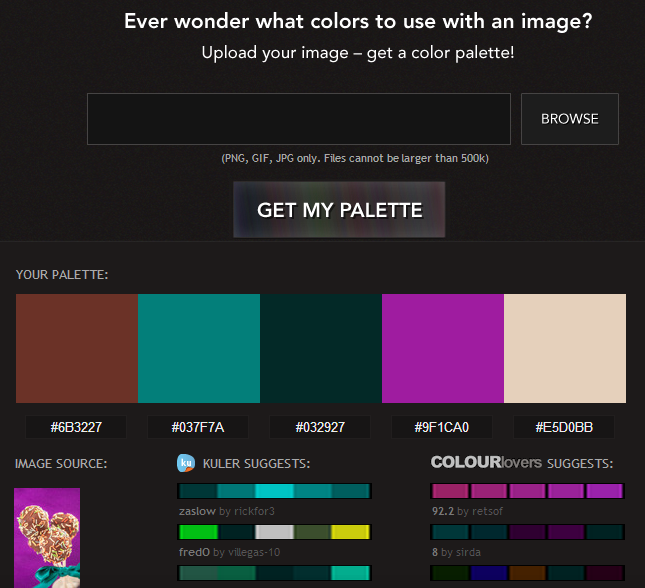This screenshot has width=645, height=588.
Task: Click the 'YOUR PALETTE:' heading text
Action: pos(62,274)
